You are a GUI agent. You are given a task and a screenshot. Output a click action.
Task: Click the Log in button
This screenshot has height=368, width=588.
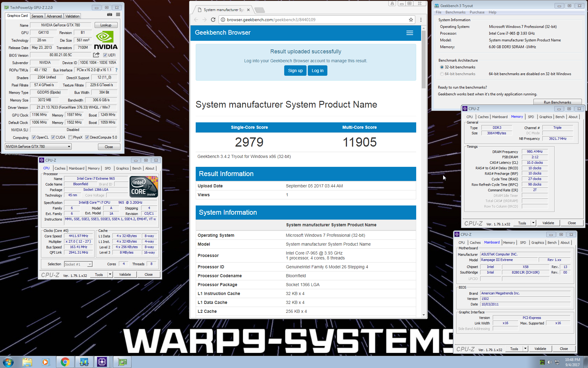point(318,71)
